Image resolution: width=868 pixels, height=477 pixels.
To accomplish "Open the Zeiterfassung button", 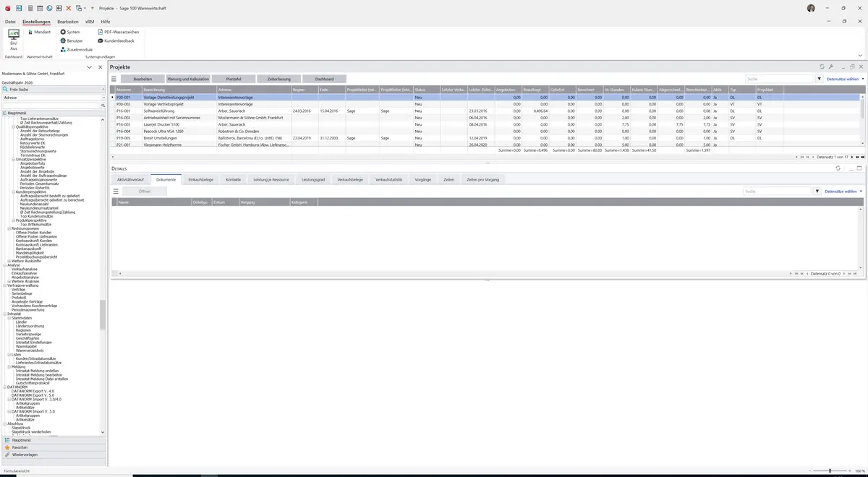I will point(279,79).
